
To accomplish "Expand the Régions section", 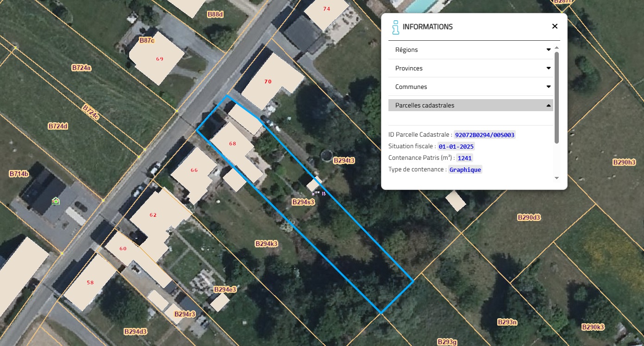I will [x=470, y=50].
